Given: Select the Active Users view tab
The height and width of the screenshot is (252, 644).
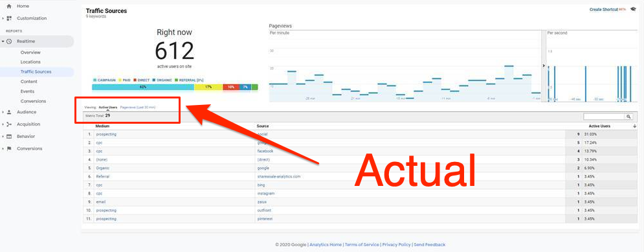Looking at the screenshot, I should click(x=107, y=108).
